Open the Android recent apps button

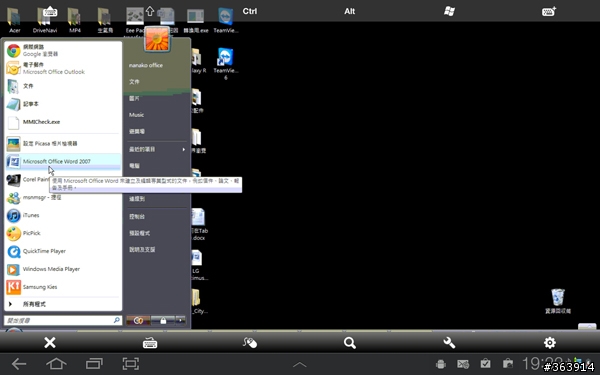[x=94, y=364]
